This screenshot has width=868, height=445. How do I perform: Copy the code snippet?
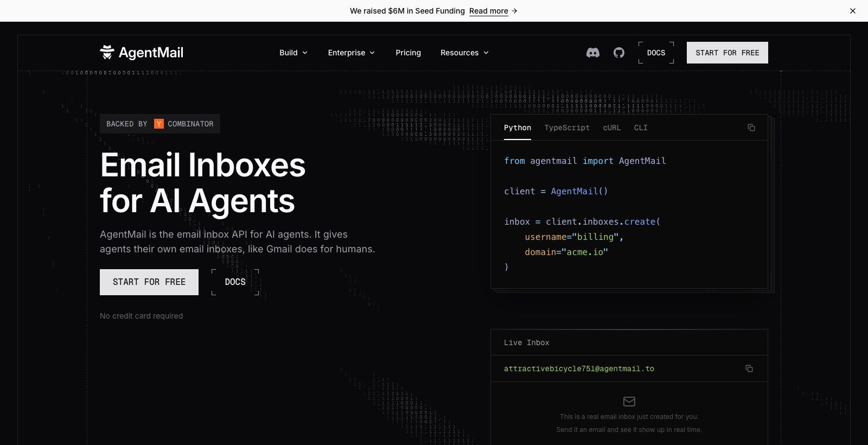coord(751,128)
